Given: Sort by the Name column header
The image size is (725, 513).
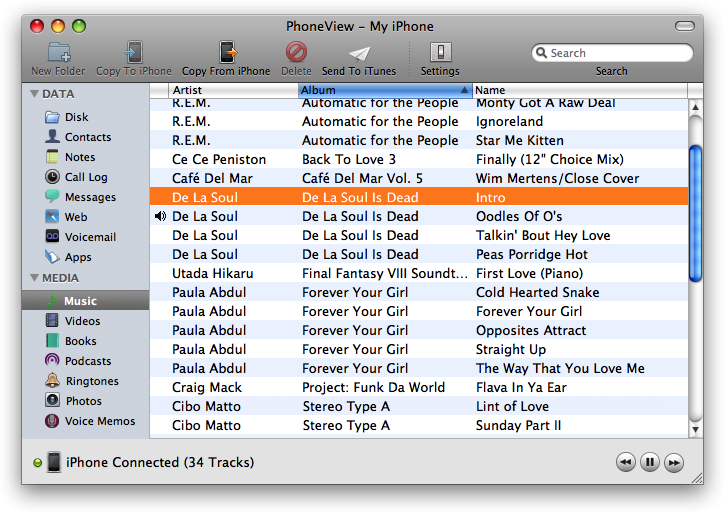Looking at the screenshot, I should click(580, 90).
